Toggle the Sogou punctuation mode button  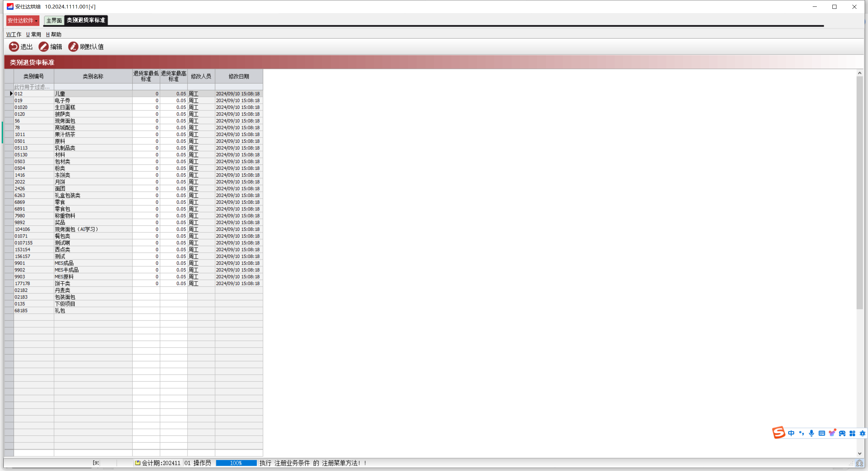pyautogui.click(x=801, y=433)
